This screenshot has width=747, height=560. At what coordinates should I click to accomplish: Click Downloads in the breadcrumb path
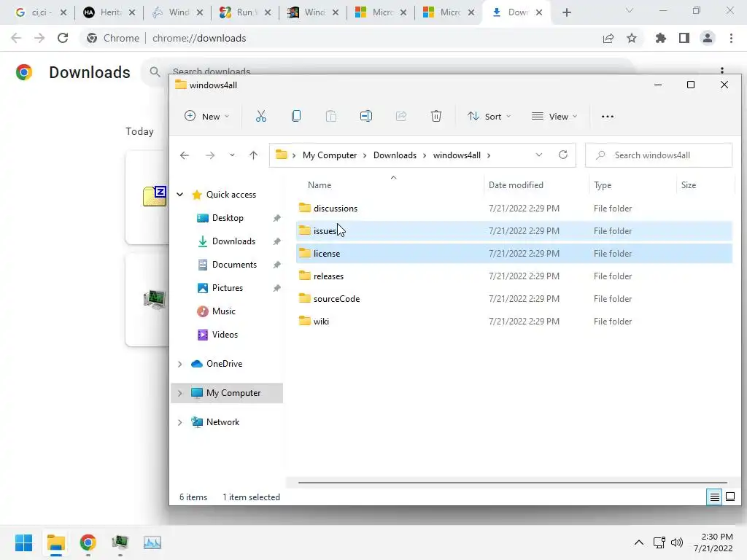click(395, 155)
